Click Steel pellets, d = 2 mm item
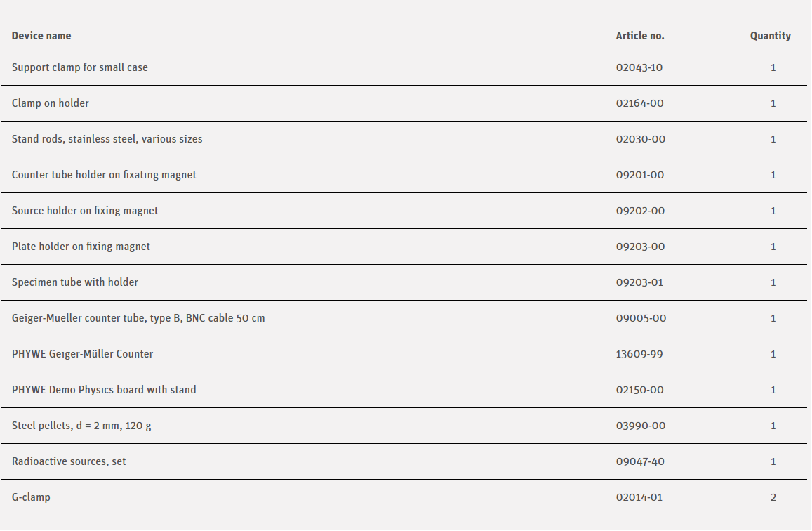Image resolution: width=812 pixels, height=531 pixels. click(81, 426)
